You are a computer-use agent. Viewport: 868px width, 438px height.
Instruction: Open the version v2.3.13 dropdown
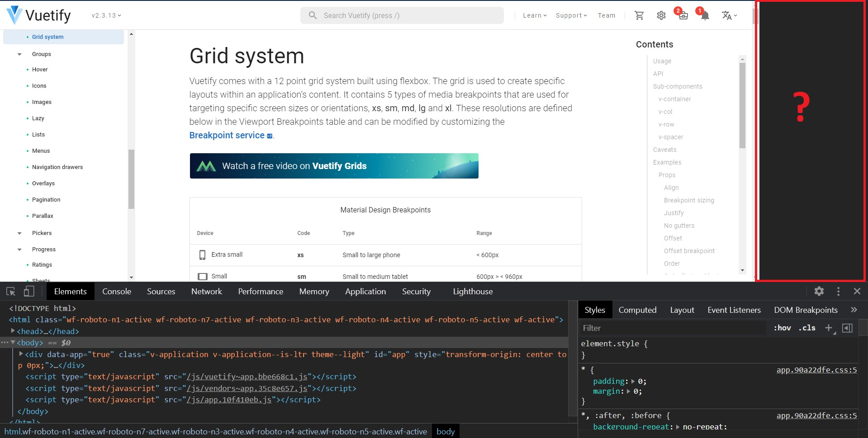click(x=106, y=15)
